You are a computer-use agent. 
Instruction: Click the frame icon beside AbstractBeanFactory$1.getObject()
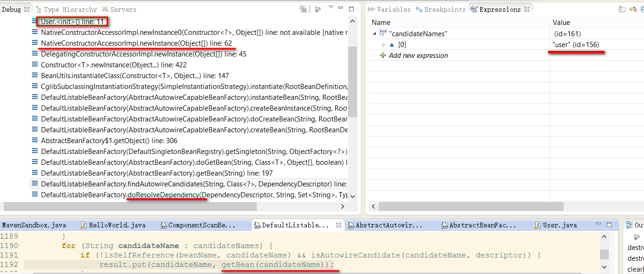pyautogui.click(x=35, y=140)
